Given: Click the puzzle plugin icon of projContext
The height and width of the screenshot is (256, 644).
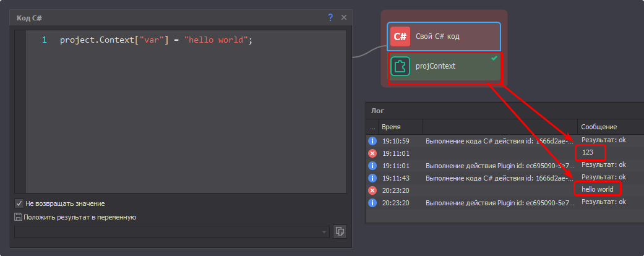Looking at the screenshot, I should click(400, 66).
